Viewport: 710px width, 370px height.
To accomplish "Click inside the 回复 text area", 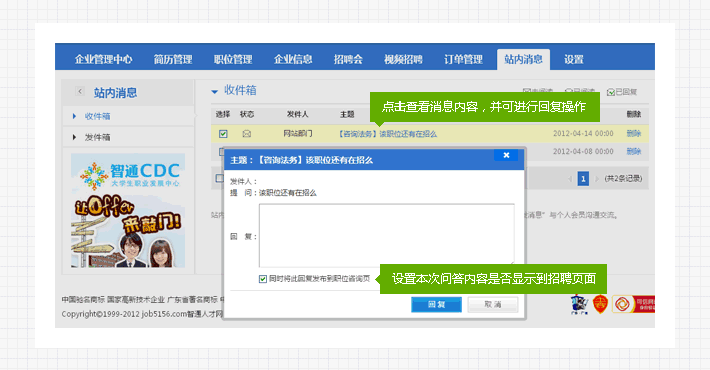I will point(387,235).
